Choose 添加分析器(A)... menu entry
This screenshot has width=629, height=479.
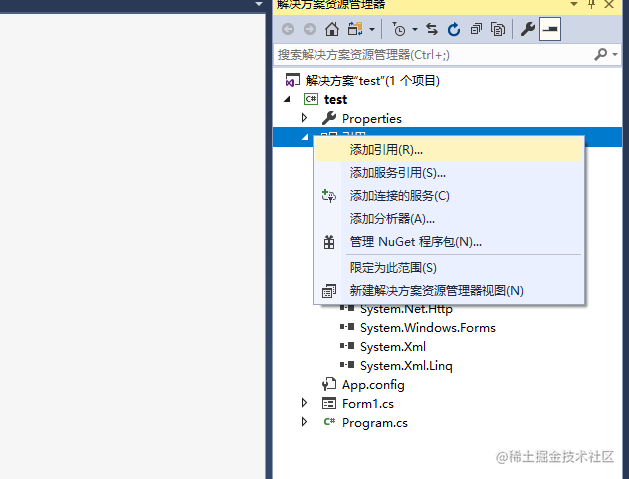tap(449, 219)
